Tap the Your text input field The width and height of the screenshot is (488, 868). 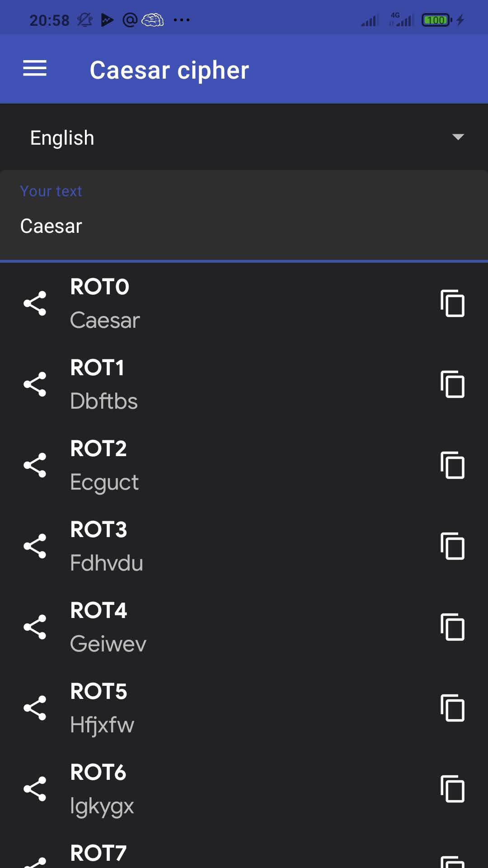pyautogui.click(x=244, y=226)
